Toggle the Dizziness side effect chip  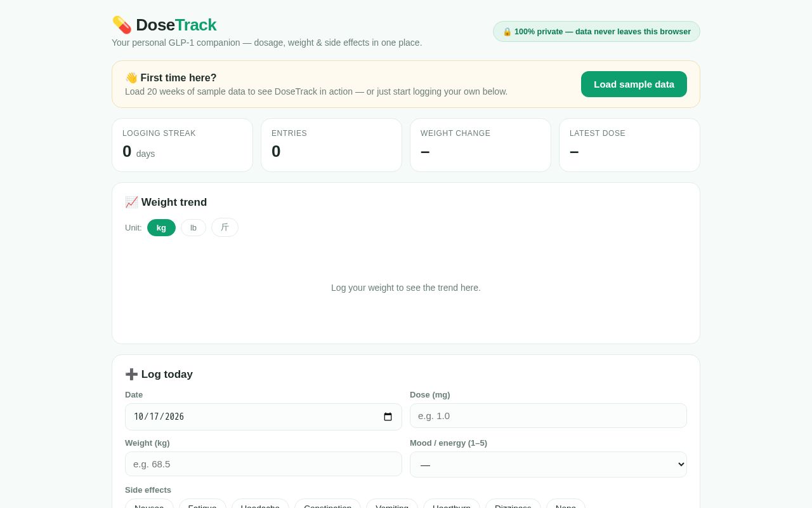pos(513,504)
